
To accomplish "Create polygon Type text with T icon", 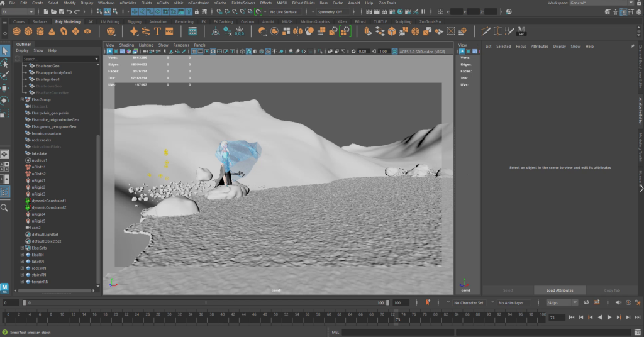I will point(157,31).
